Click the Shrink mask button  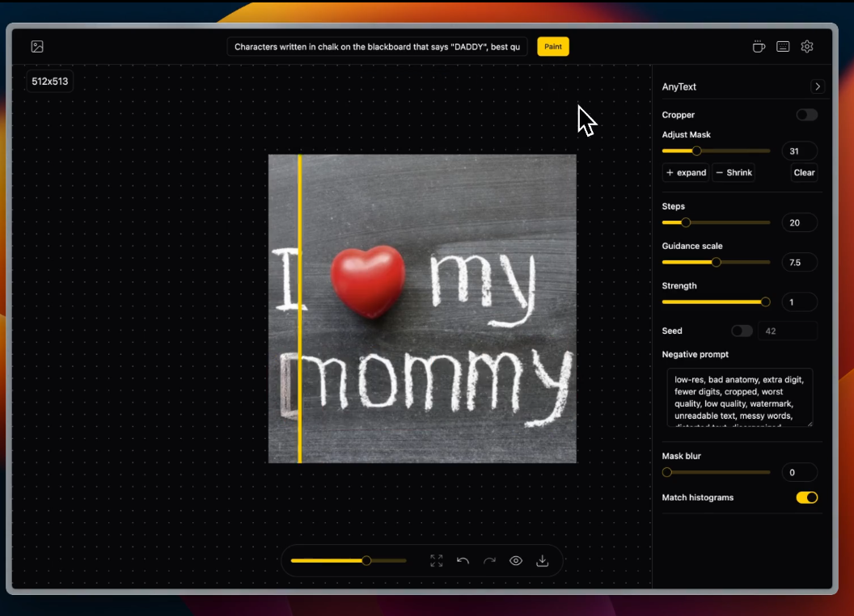tap(734, 173)
